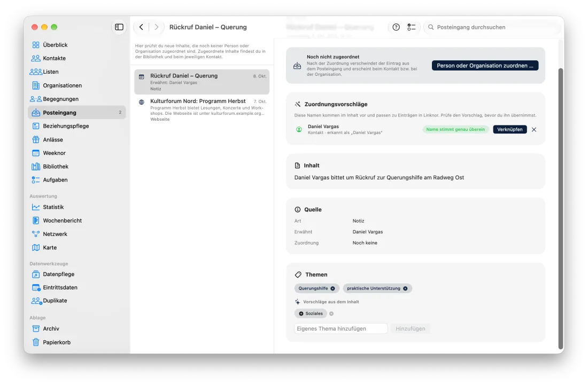Image resolution: width=588 pixels, height=385 pixels.
Task: Select the Posteingang sidebar entry
Action: click(x=76, y=112)
